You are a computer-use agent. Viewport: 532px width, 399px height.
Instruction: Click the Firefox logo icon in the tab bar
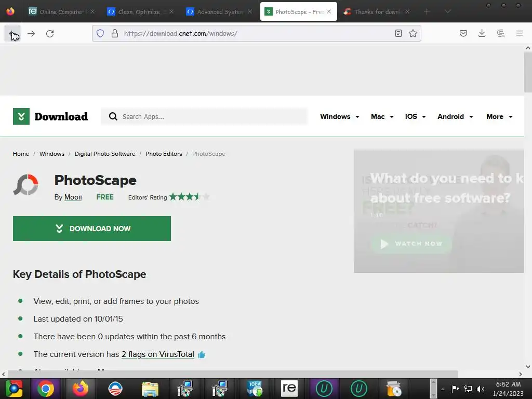coord(10,11)
